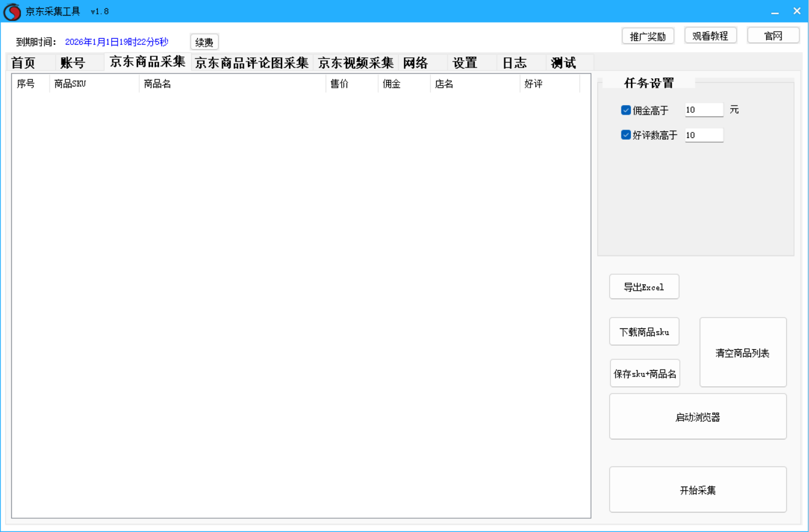Go to the 设置 tab
The width and height of the screenshot is (809, 532).
[x=465, y=63]
